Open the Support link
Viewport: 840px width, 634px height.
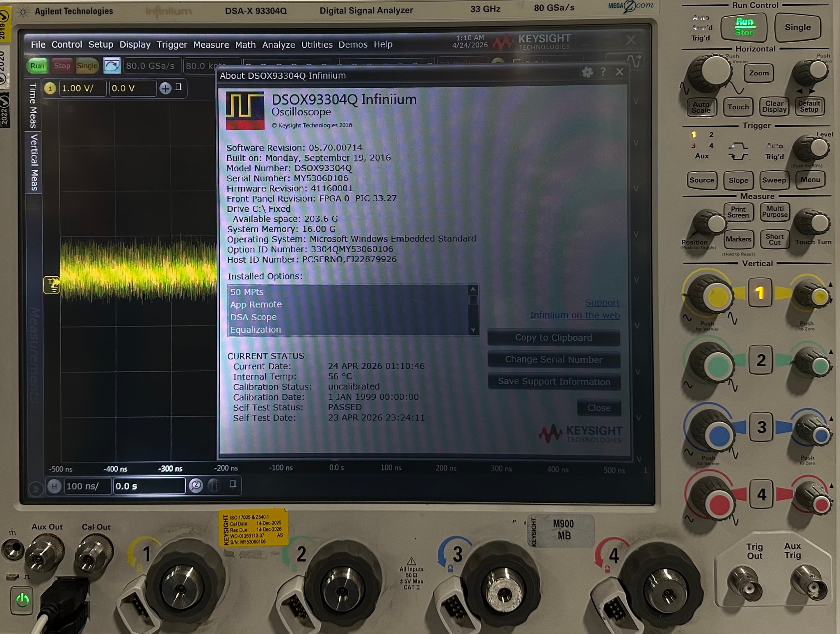(x=602, y=302)
